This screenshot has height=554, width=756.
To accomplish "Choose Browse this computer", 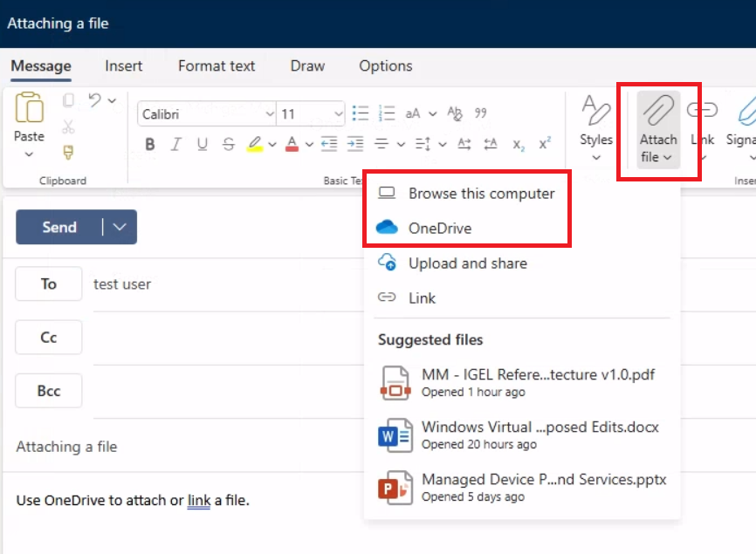I will tap(481, 194).
